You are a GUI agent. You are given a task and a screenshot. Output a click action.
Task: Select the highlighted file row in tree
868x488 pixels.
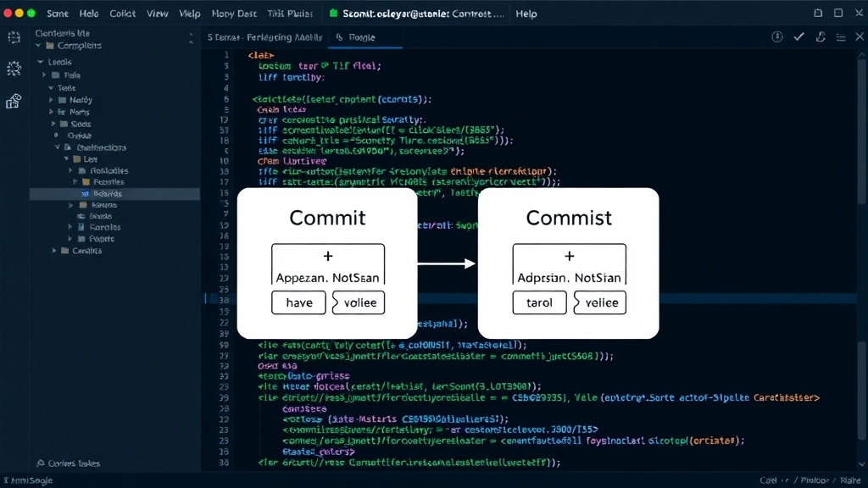pyautogui.click(x=114, y=194)
